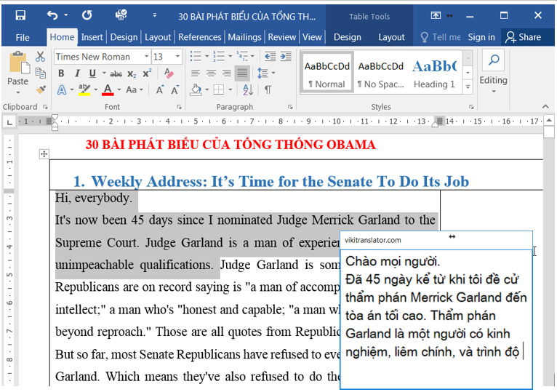Click the Share button

pos(524,37)
